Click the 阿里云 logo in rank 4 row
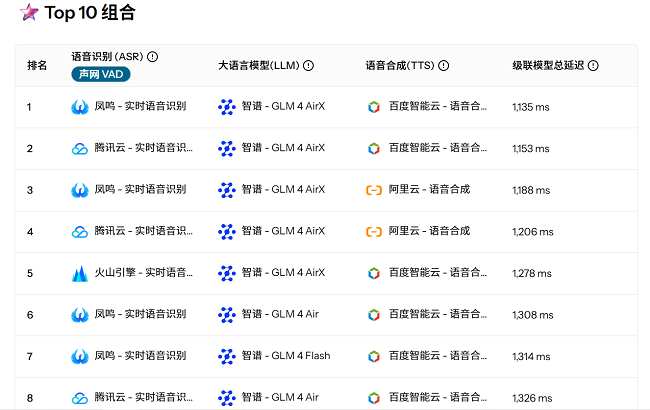The width and height of the screenshot is (650, 410). (x=374, y=232)
